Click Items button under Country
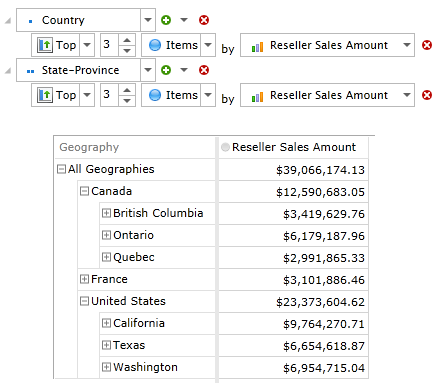 point(171,45)
